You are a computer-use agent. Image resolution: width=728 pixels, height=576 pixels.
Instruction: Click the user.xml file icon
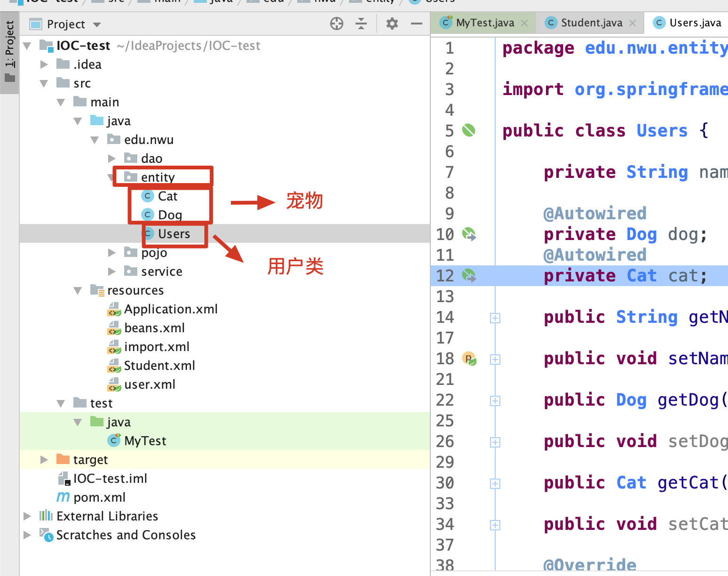[114, 384]
